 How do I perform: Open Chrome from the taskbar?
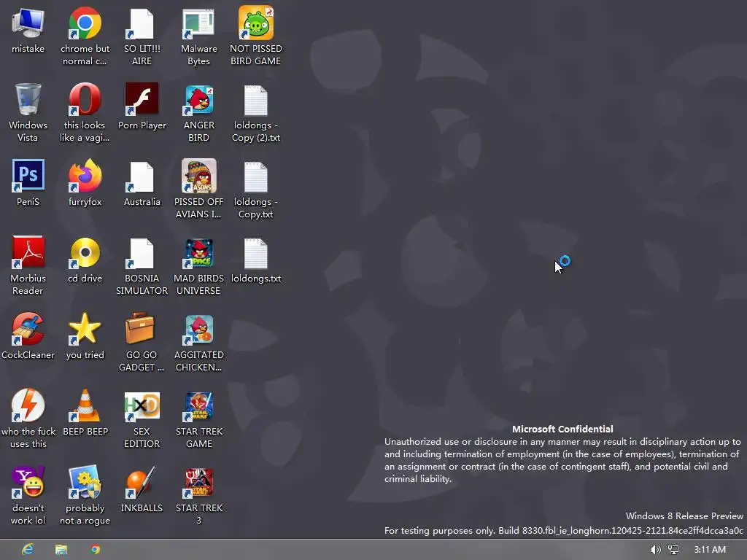coord(96,550)
